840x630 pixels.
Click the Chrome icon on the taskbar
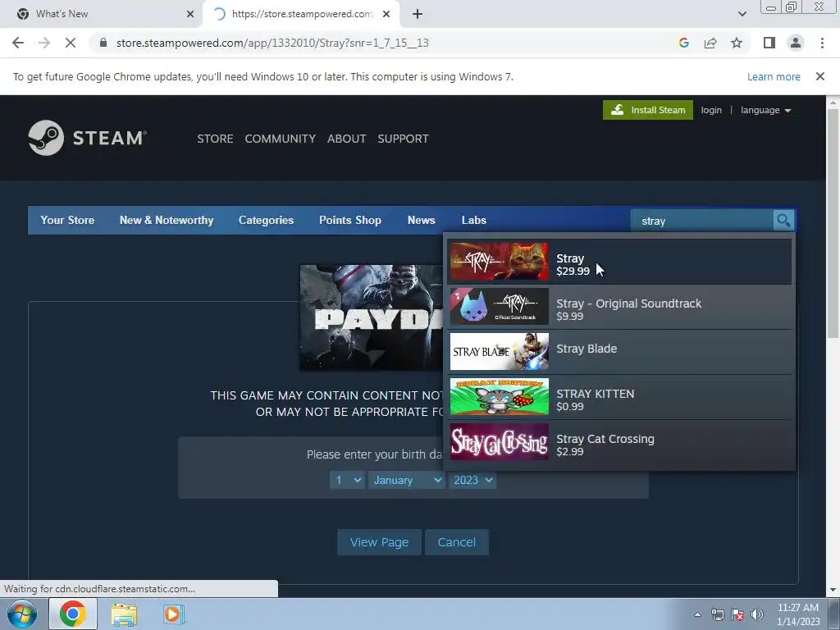click(73, 614)
